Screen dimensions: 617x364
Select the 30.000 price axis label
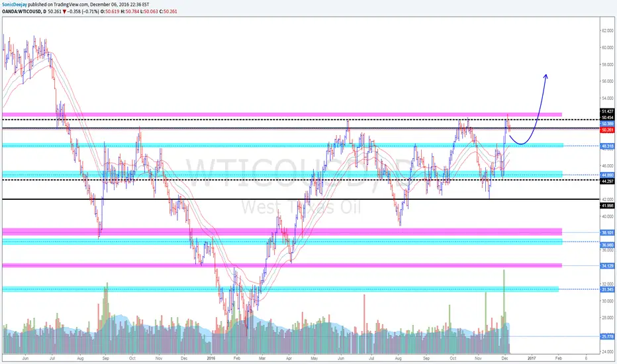(x=608, y=301)
